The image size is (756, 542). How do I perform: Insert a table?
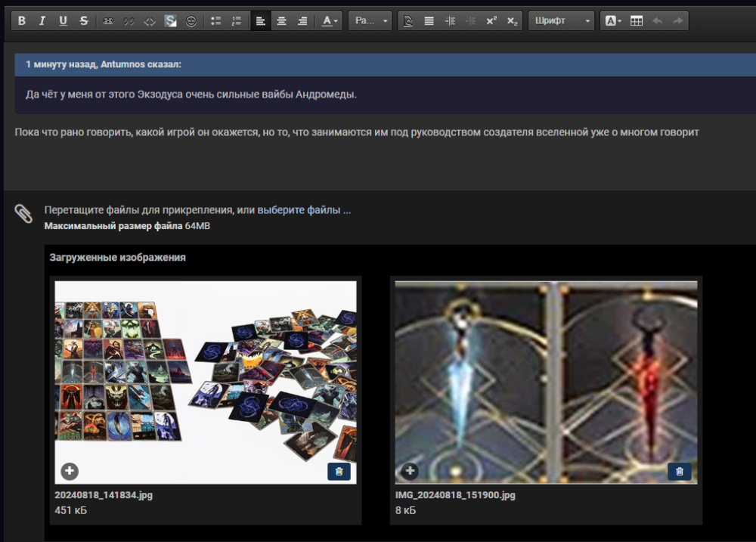[x=637, y=21]
